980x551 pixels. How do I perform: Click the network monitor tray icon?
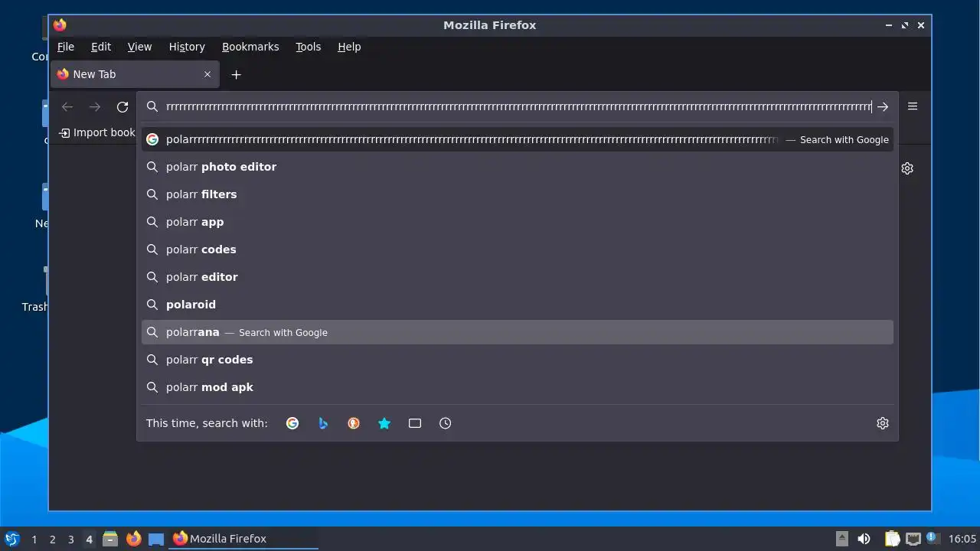coord(913,539)
